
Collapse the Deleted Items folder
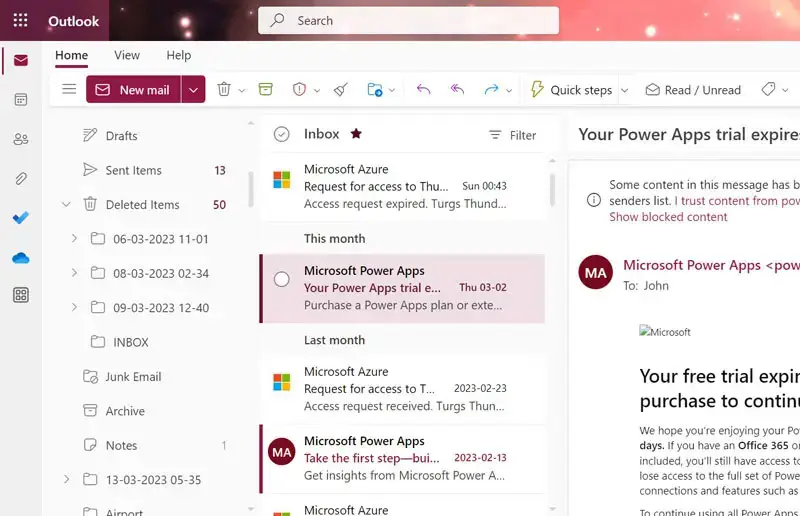66,204
